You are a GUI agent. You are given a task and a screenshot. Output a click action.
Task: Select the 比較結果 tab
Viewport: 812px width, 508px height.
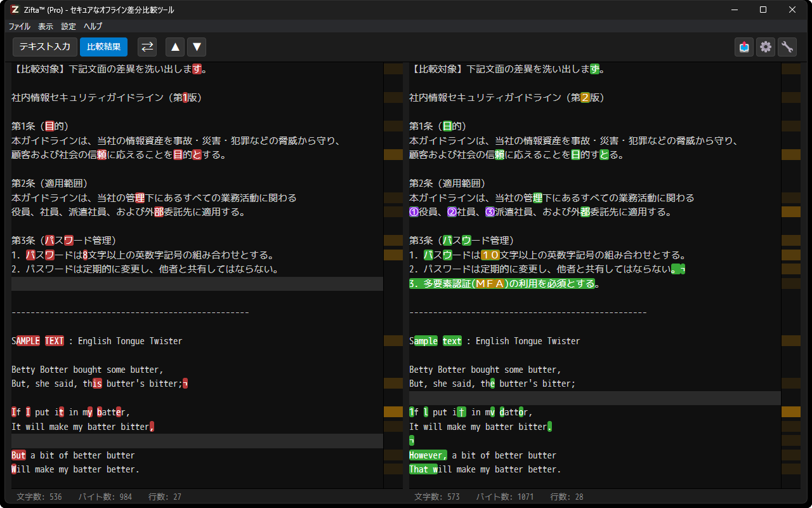[x=102, y=46]
